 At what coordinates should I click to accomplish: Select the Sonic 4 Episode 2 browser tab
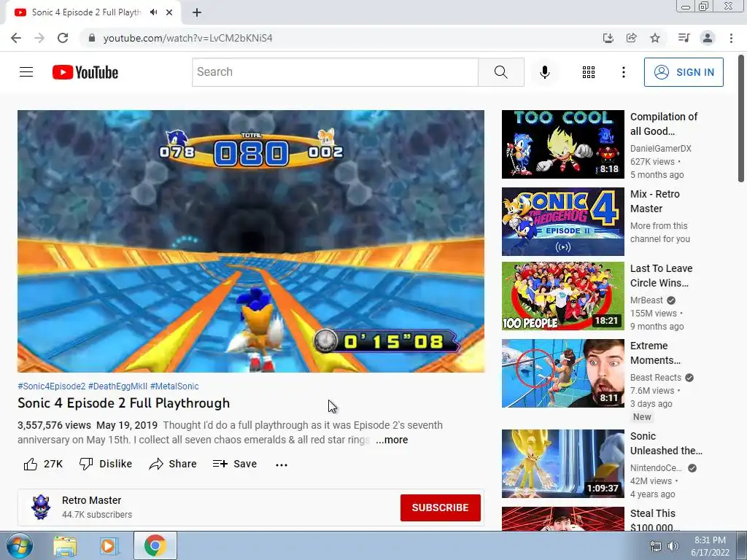tap(93, 12)
